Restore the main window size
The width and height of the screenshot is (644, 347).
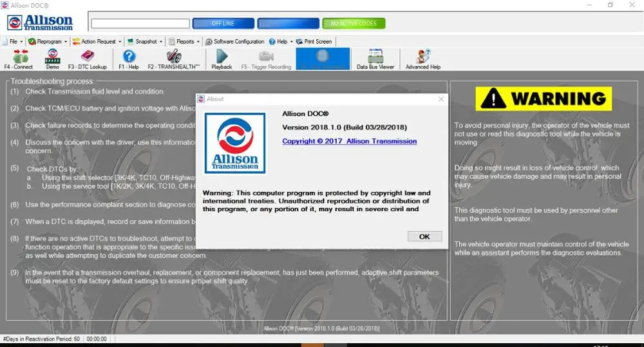click(611, 5)
